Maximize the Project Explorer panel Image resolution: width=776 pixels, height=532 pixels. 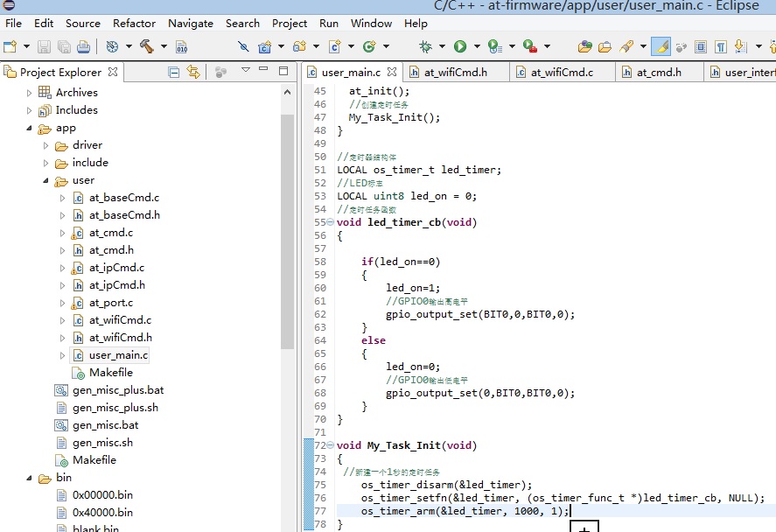pos(283,71)
